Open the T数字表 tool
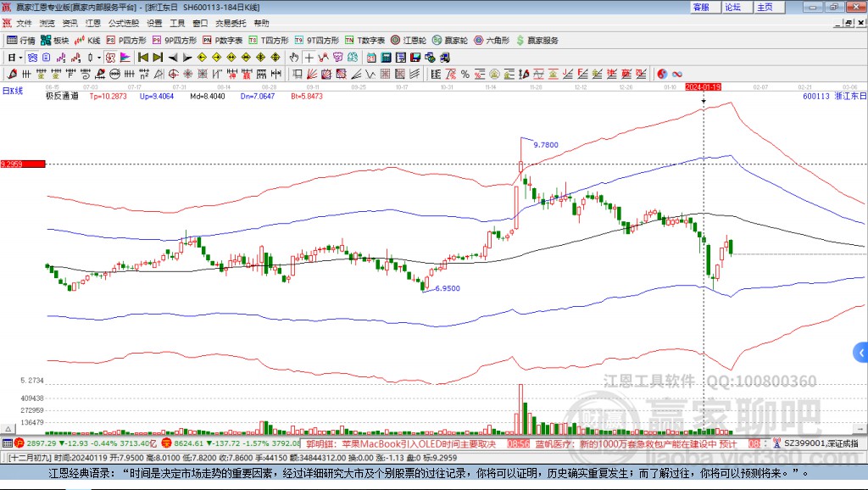 (364, 41)
